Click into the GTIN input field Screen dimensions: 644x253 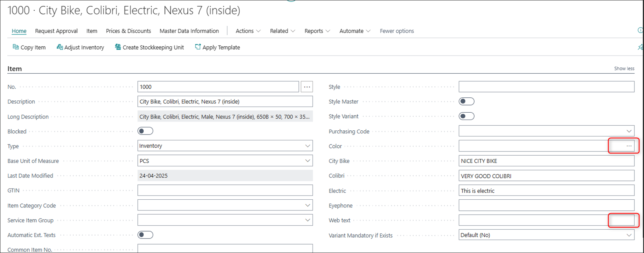point(225,191)
